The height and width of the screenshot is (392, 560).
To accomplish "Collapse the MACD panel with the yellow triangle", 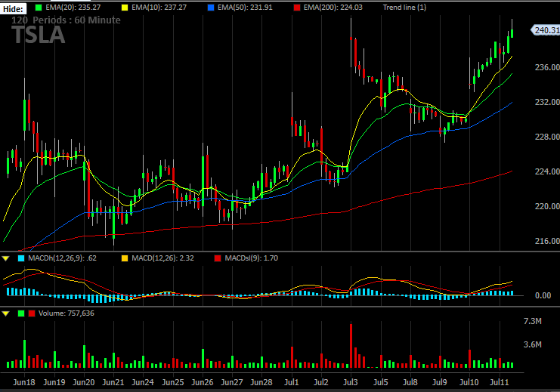I will (6, 258).
